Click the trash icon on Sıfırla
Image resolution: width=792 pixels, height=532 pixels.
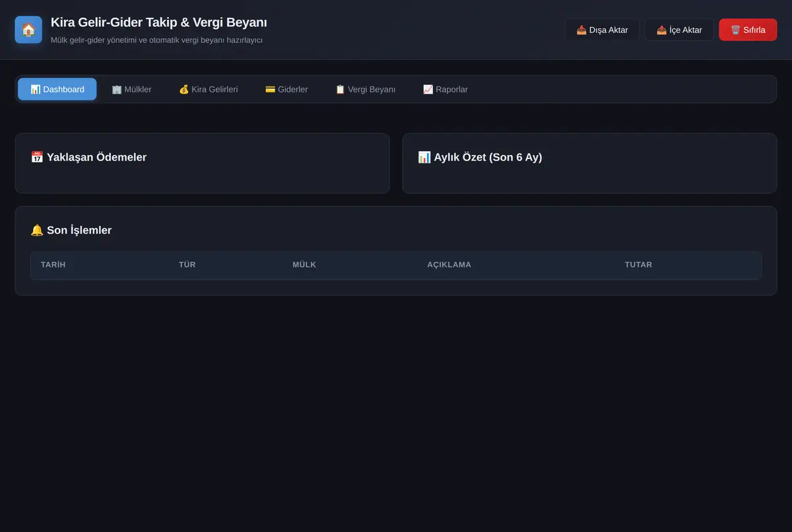point(735,30)
